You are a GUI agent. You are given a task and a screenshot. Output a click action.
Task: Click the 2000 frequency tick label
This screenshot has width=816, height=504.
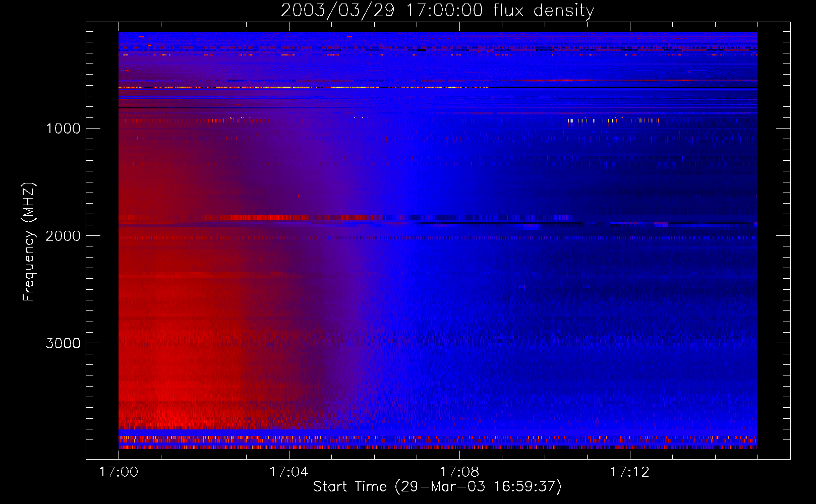pyautogui.click(x=64, y=236)
